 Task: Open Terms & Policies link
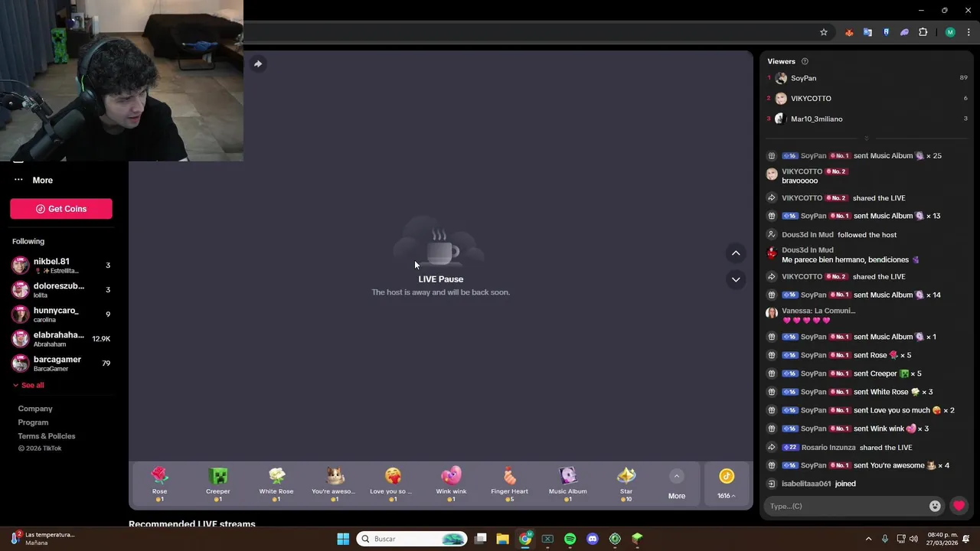pyautogui.click(x=47, y=436)
